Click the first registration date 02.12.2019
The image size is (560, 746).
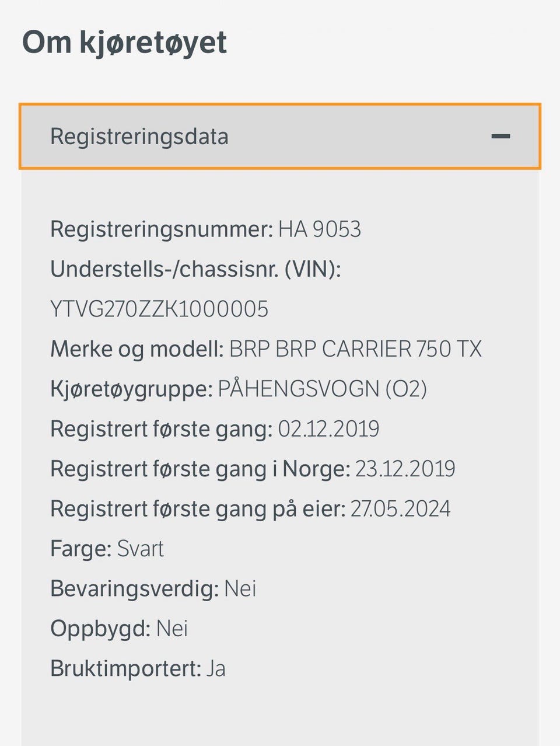[328, 429]
